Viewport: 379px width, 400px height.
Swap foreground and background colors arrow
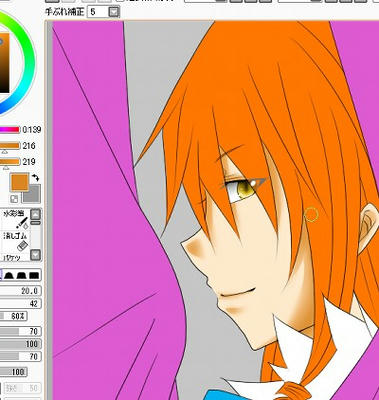pos(36,177)
